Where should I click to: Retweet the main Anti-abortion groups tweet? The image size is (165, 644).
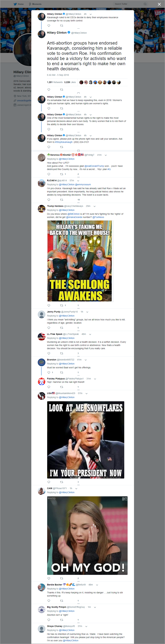point(62,89)
